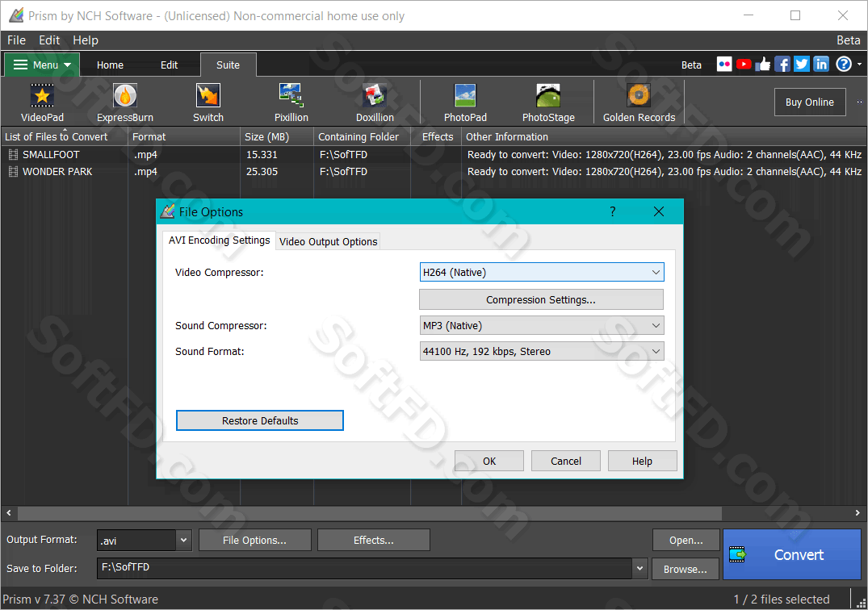Click the Open... button
The image size is (868, 610).
[x=686, y=540]
